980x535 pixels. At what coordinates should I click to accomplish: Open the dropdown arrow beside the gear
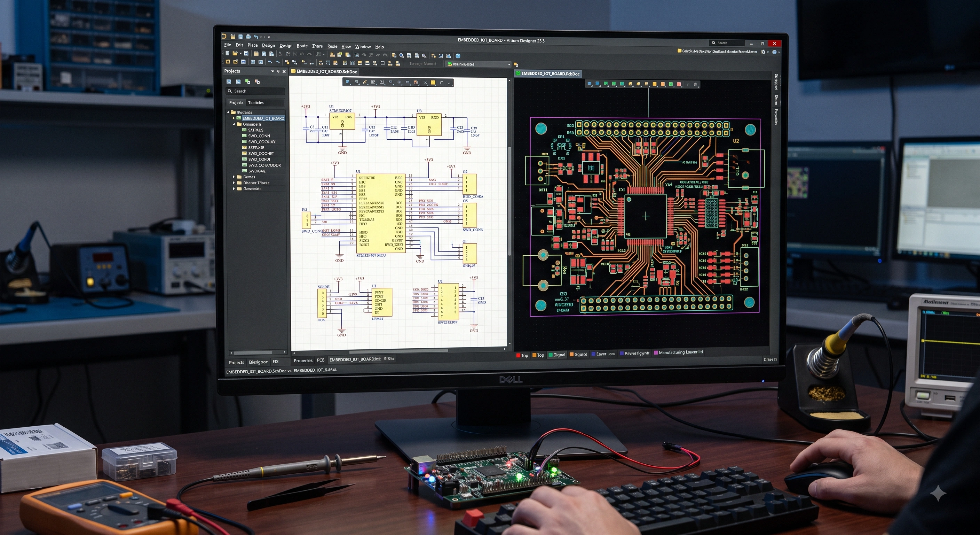768,52
